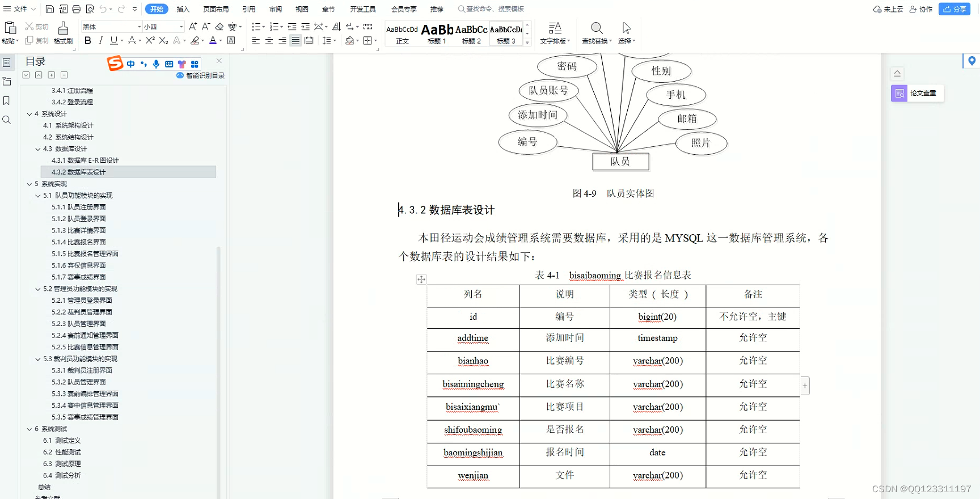Toggle Italic formatting
980x499 pixels.
point(101,40)
